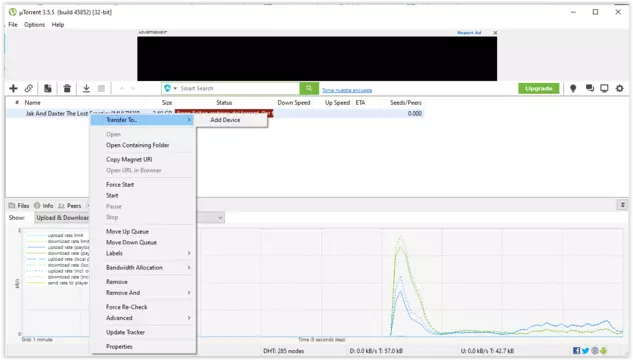Open the survey link beside the search
The image size is (633, 360).
tap(347, 90)
